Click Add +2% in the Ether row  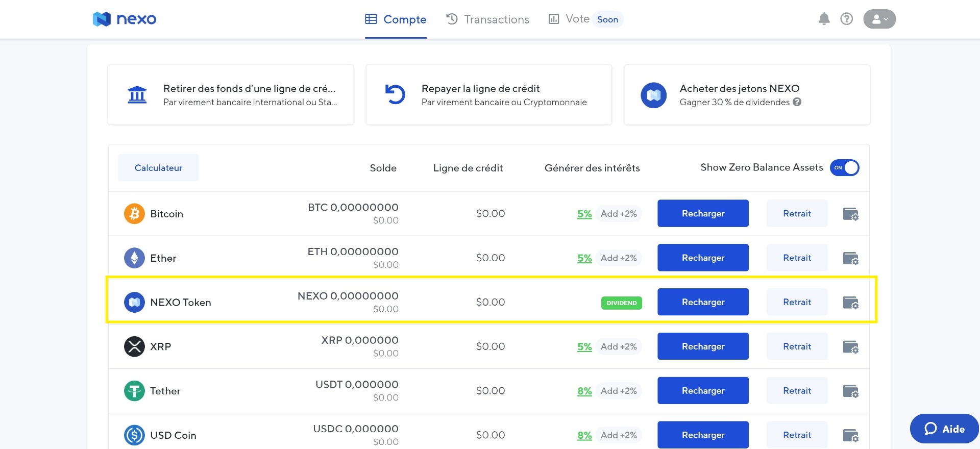(x=619, y=258)
